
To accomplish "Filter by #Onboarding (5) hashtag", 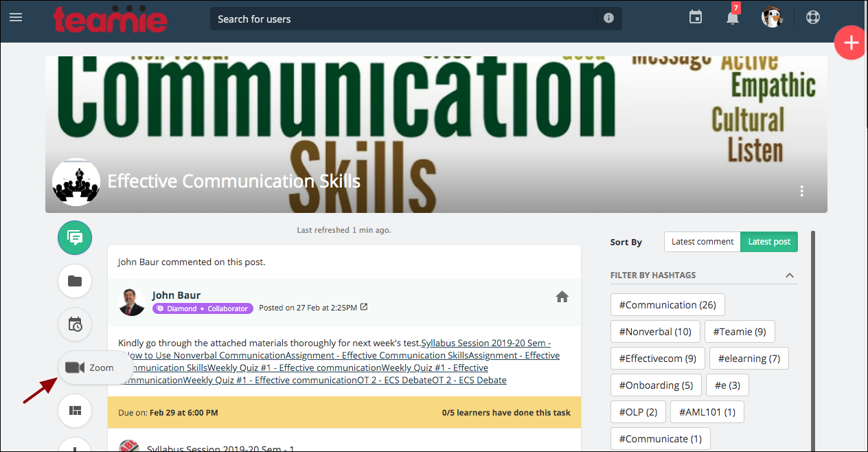I will coord(656,385).
